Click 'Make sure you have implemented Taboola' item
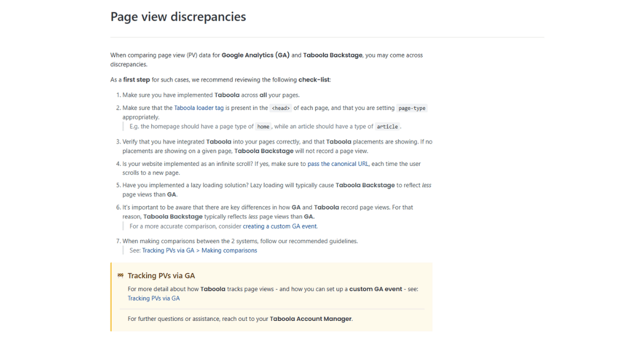The height and width of the screenshot is (337, 644). 211,95
